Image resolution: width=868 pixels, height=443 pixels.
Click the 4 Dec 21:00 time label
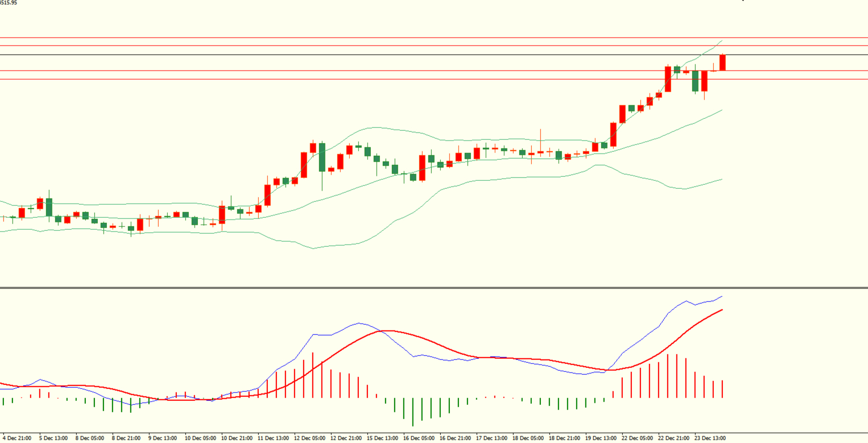point(17,438)
